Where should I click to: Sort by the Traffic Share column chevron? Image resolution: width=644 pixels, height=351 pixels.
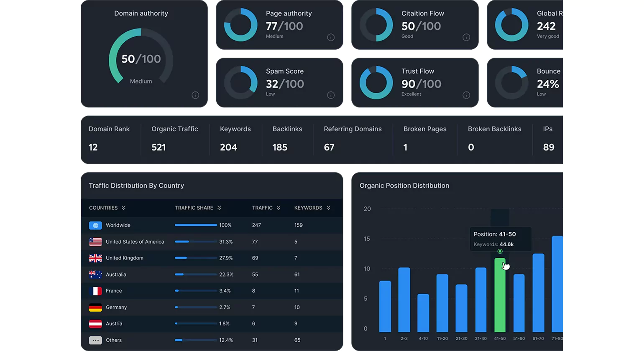tap(219, 208)
